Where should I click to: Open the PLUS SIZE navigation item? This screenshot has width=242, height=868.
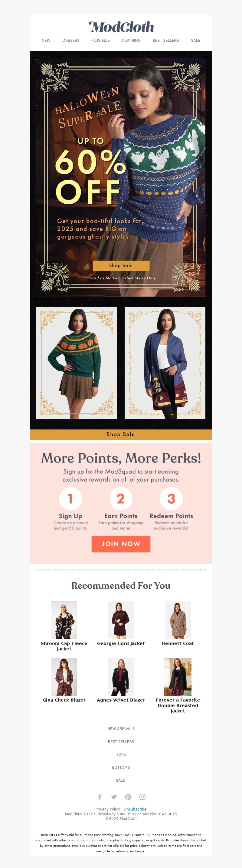pos(100,41)
